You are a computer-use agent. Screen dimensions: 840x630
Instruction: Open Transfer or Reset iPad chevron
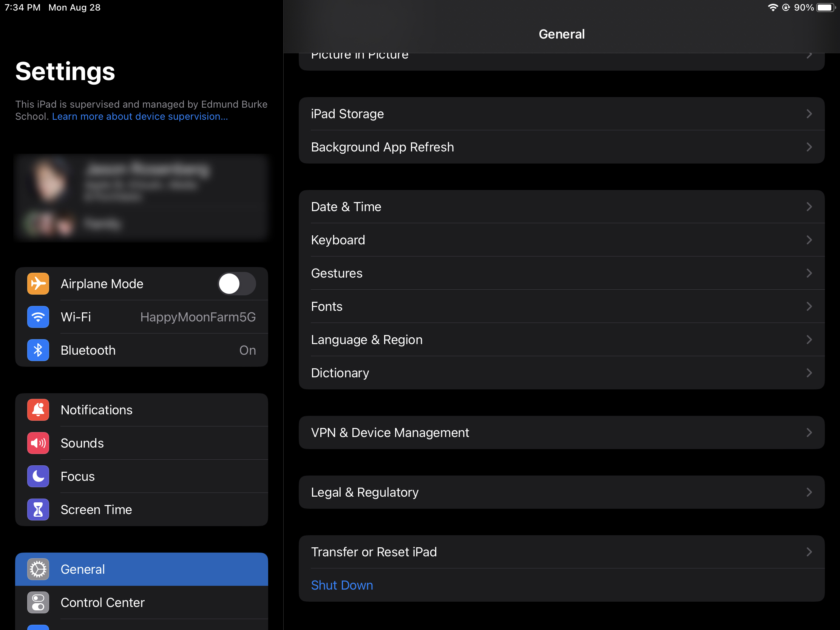(x=809, y=552)
